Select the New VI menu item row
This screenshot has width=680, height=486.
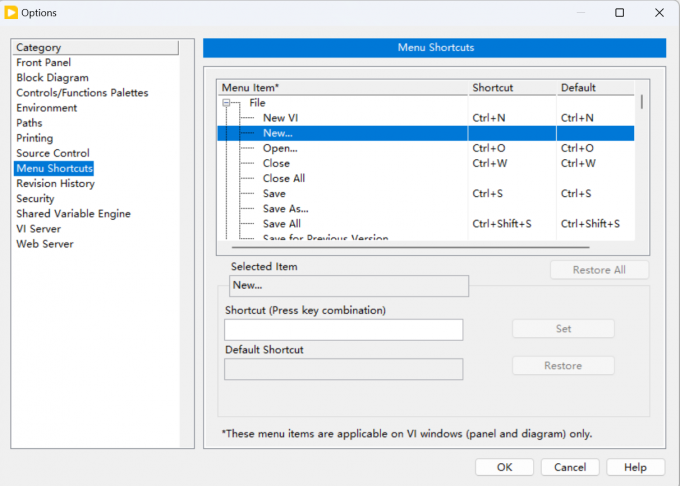point(426,118)
